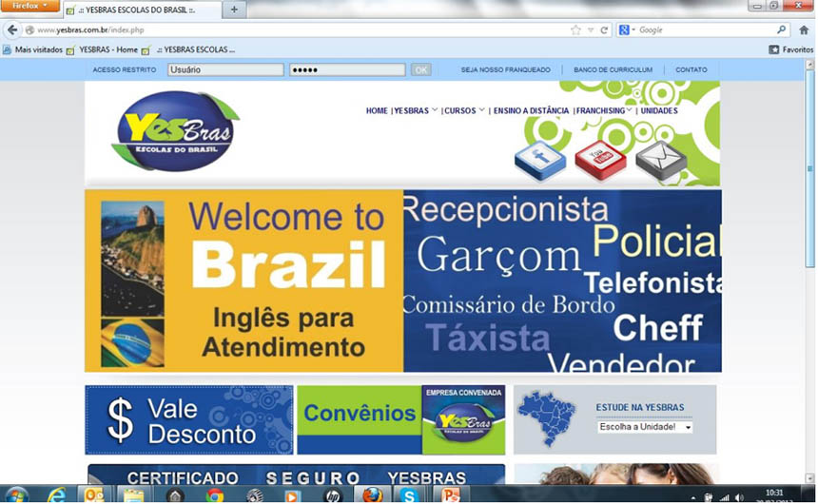The width and height of the screenshot is (818, 504).
Task: Click the YesBras logo
Action: (175, 130)
